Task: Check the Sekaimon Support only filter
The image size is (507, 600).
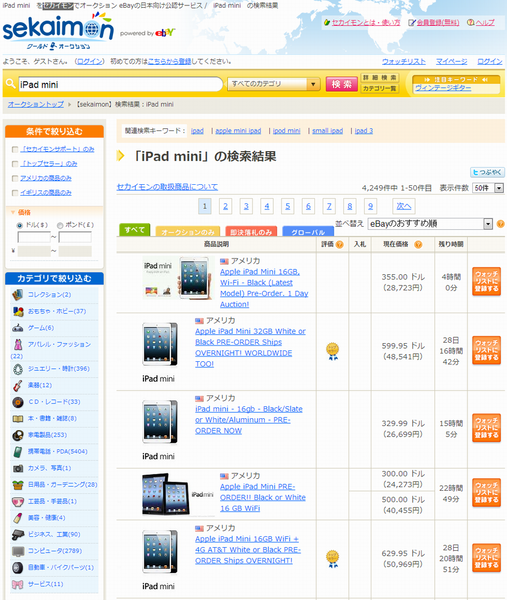Action: (15, 149)
